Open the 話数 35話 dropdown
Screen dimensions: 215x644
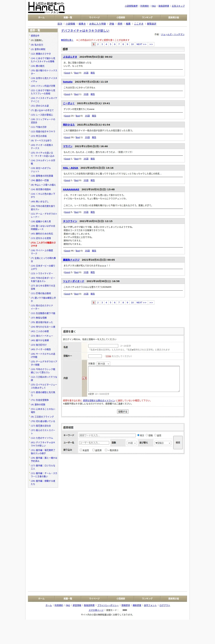point(132,443)
